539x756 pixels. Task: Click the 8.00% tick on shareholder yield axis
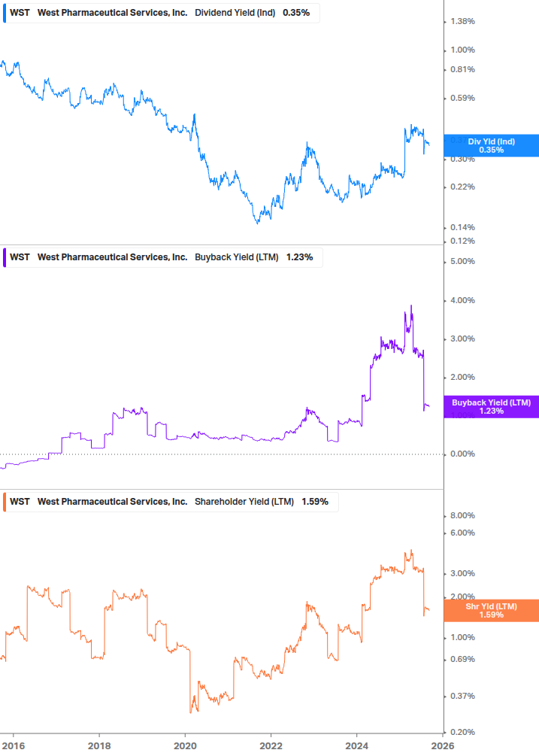(x=462, y=515)
